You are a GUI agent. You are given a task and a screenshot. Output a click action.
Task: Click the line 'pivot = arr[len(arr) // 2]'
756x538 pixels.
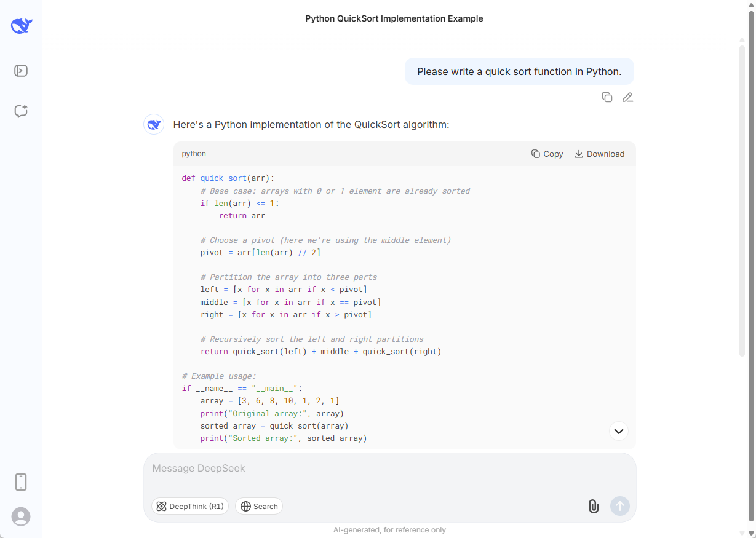click(x=261, y=253)
